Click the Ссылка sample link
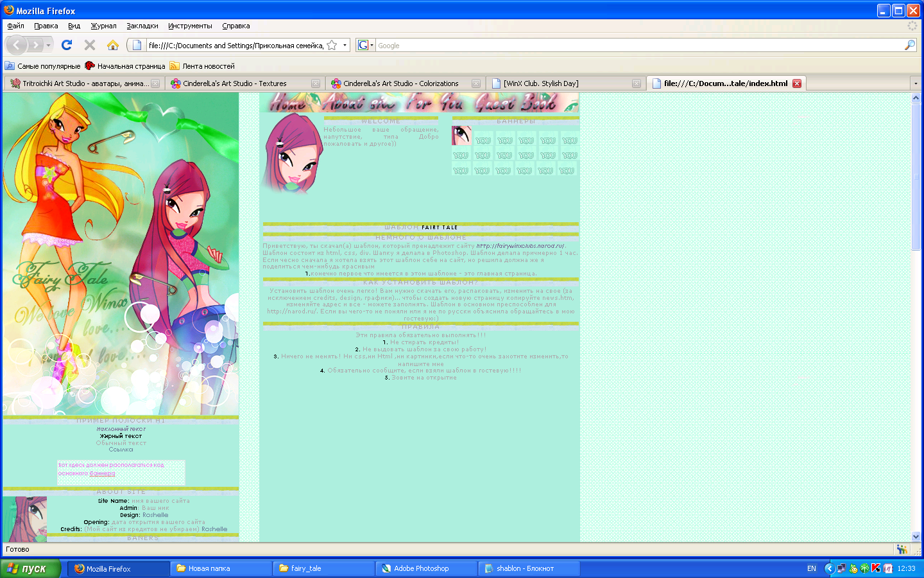This screenshot has height=578, width=924. [121, 450]
